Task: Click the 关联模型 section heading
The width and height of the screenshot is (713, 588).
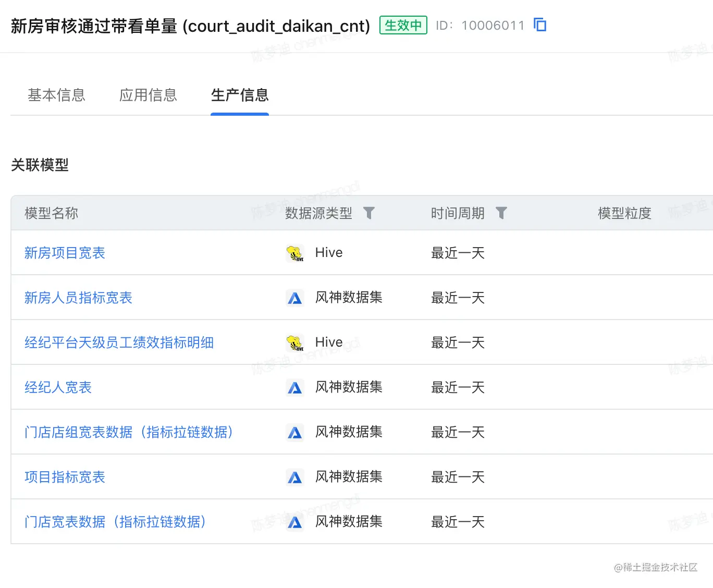Action: [x=40, y=165]
